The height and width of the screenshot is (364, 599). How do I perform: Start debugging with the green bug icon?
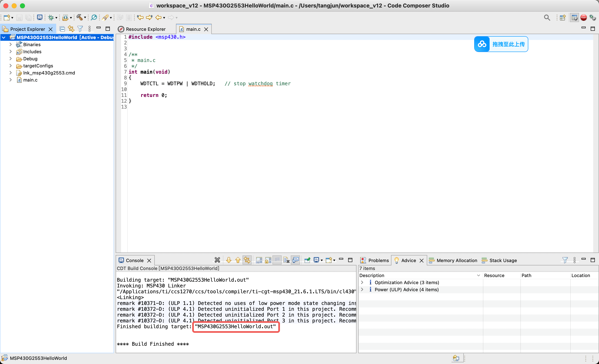point(51,17)
